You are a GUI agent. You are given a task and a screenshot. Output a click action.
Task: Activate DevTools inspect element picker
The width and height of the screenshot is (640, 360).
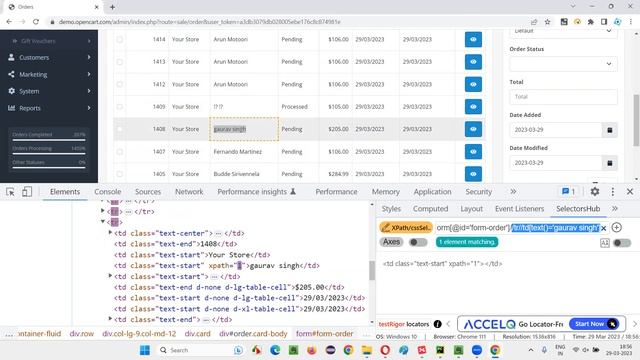pyautogui.click(x=10, y=192)
